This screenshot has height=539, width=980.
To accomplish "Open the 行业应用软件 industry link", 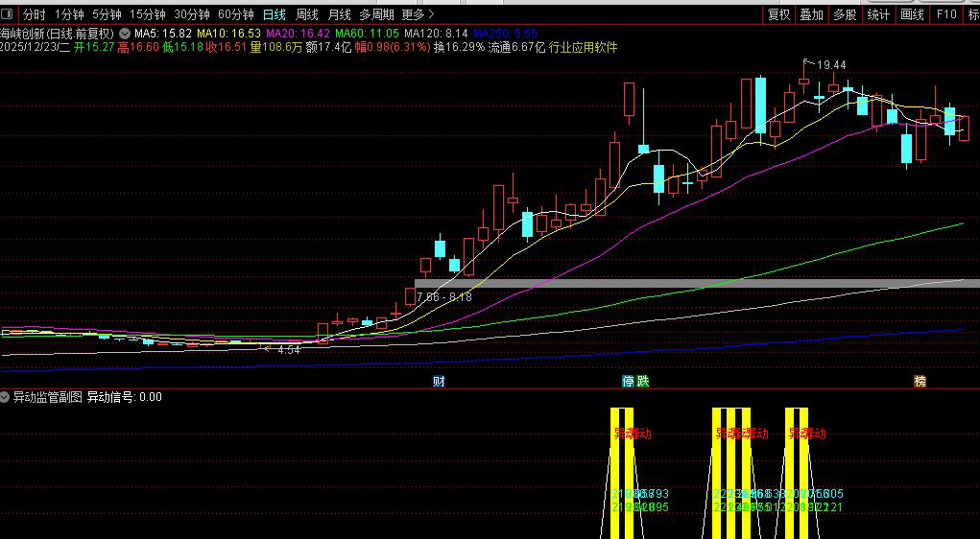I will pos(583,46).
